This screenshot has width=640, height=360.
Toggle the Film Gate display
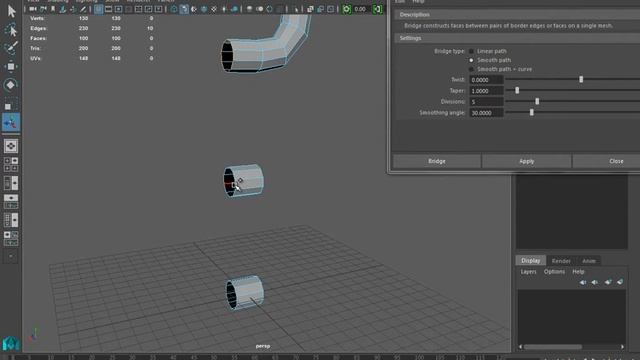109,9
